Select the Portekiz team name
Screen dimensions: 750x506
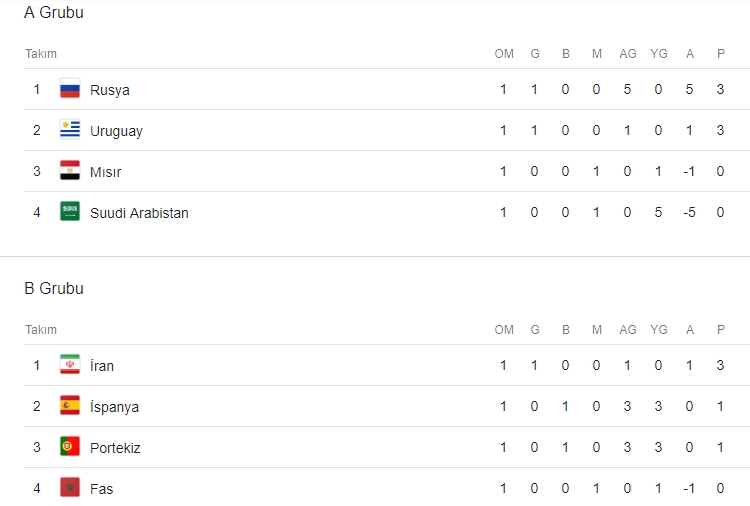coord(115,448)
